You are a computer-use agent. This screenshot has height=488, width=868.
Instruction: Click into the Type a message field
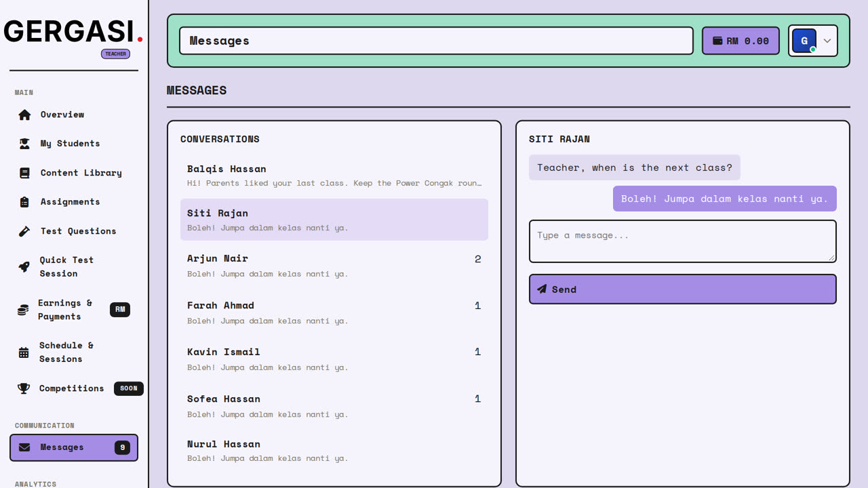682,241
